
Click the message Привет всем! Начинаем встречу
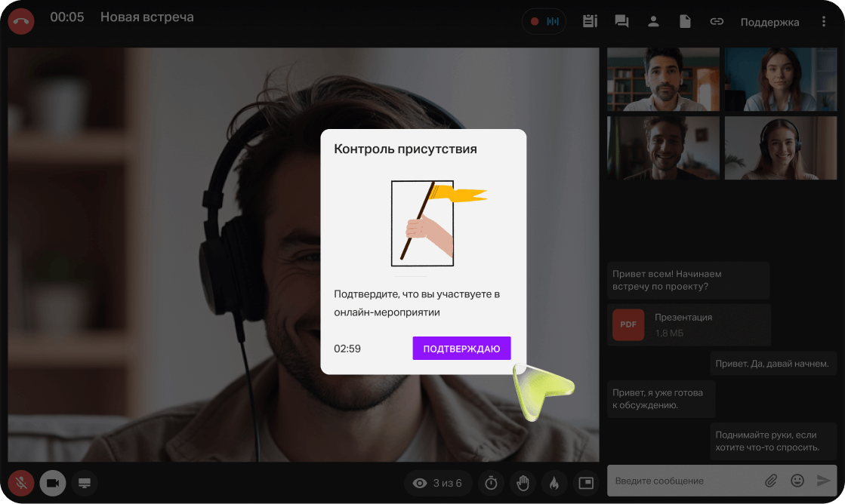click(689, 280)
